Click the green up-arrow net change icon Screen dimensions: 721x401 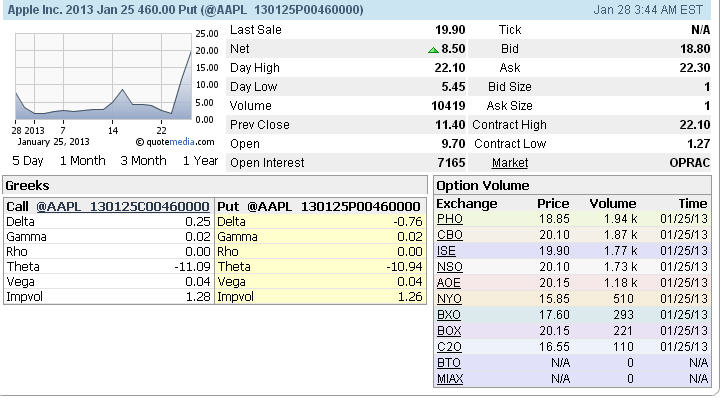433,50
